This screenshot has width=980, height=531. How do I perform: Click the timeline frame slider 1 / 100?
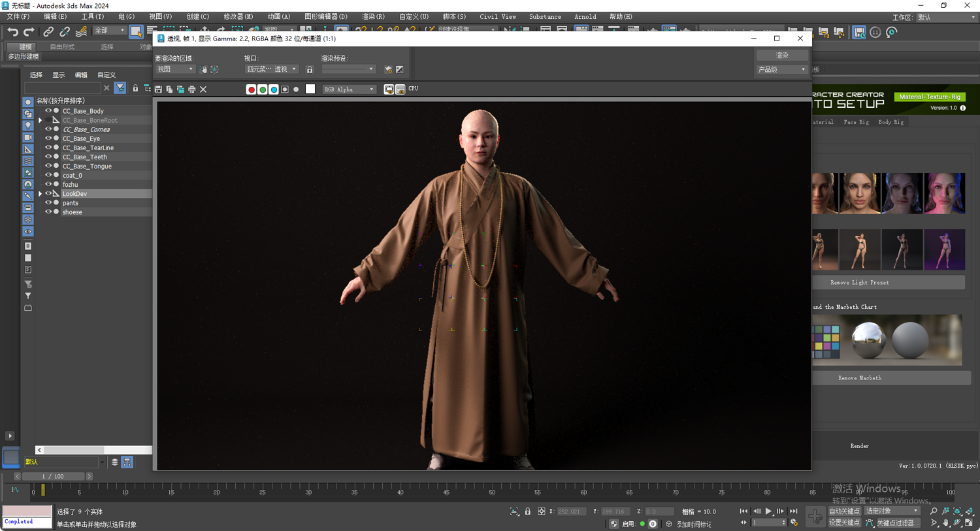[54, 477]
